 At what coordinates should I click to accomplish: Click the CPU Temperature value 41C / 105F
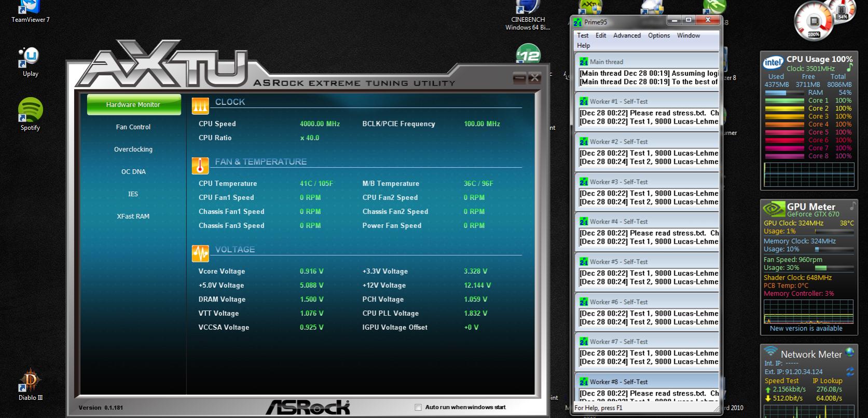pyautogui.click(x=316, y=183)
